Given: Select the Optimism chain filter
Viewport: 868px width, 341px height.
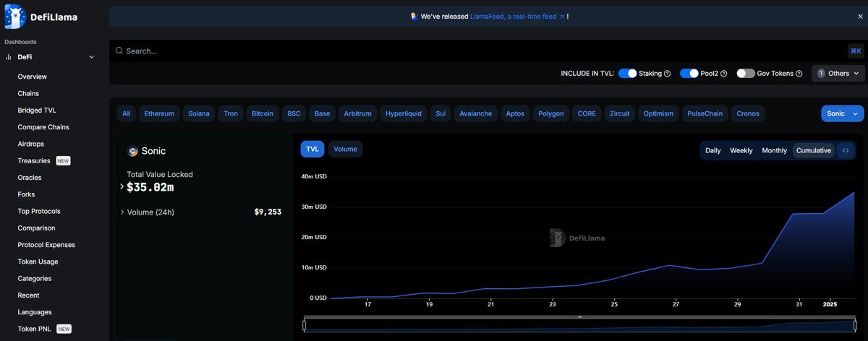Looking at the screenshot, I should pos(658,113).
